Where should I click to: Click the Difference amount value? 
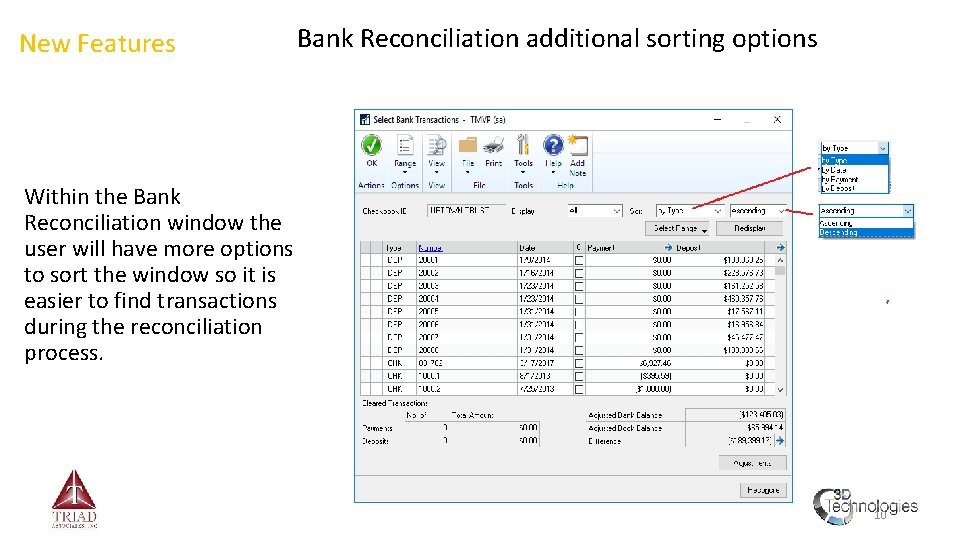point(750,441)
